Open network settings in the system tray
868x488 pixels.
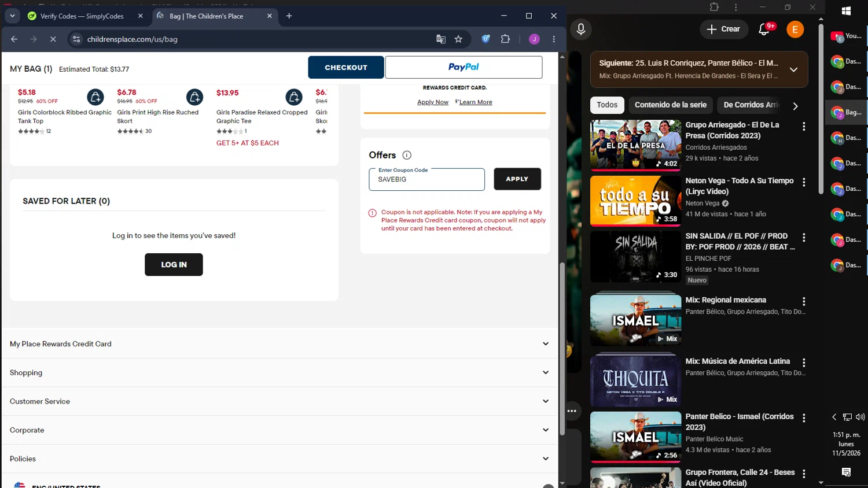[847, 417]
